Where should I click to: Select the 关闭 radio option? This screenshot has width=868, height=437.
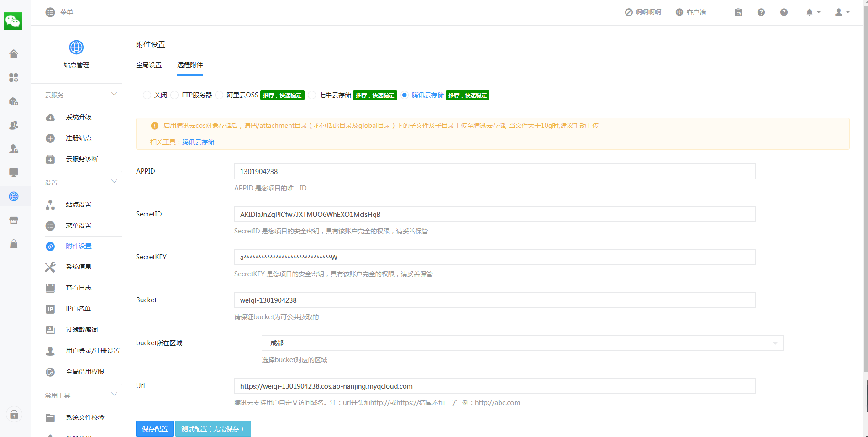(147, 95)
